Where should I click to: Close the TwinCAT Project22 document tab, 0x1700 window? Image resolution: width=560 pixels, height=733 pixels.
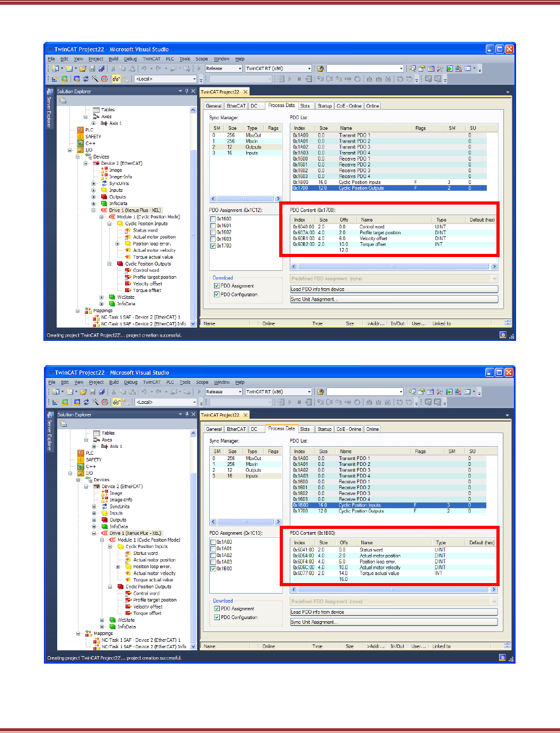(x=245, y=92)
